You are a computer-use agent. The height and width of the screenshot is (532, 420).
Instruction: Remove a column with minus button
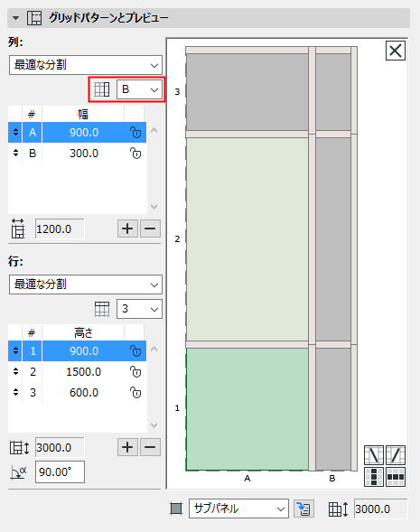coord(150,229)
